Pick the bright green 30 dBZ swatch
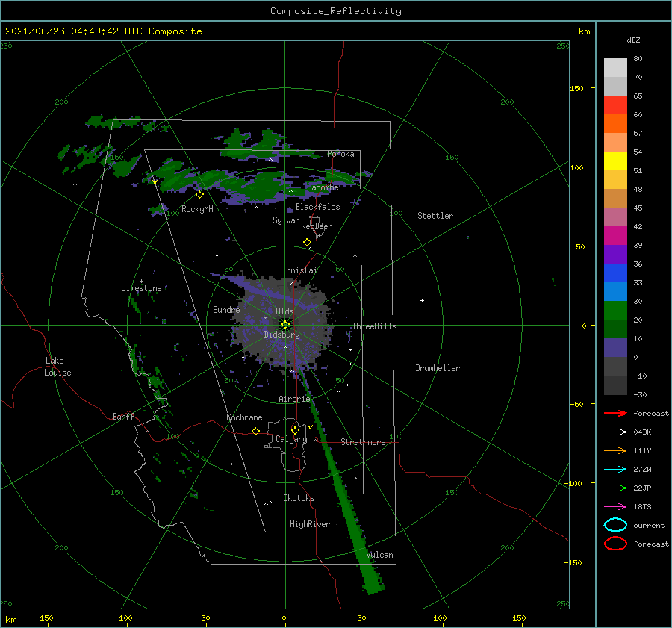Screen dimensions: 672x628 pyautogui.click(x=615, y=311)
